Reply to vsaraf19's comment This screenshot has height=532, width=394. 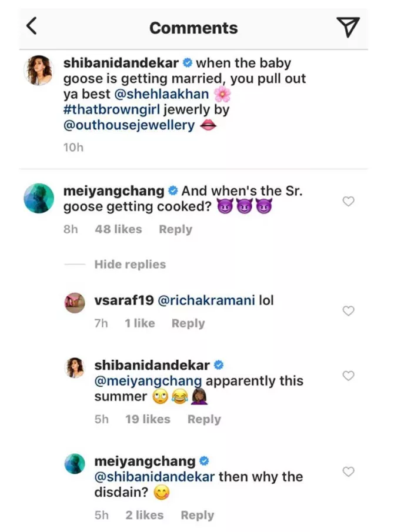pyautogui.click(x=188, y=323)
